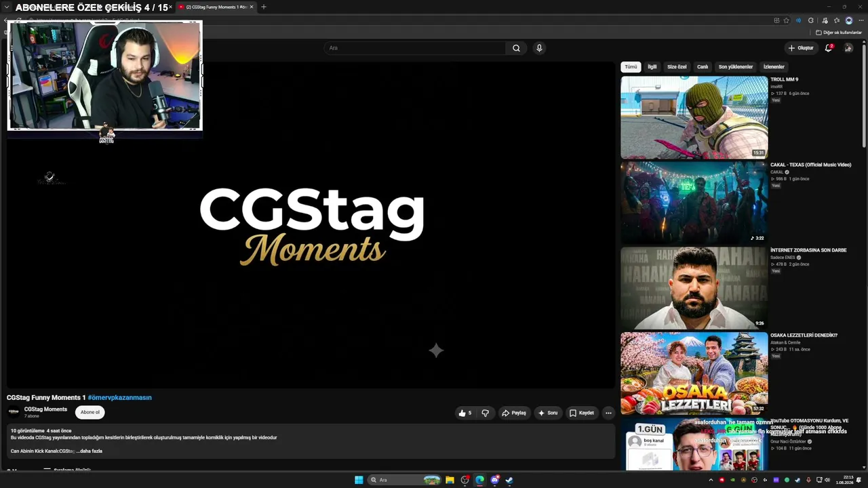Select the 'Son yüklenenler' filter chip

736,67
